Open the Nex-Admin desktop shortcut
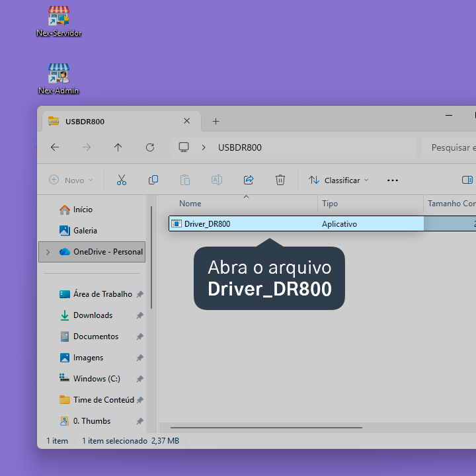This screenshot has height=476, width=476. [x=59, y=79]
